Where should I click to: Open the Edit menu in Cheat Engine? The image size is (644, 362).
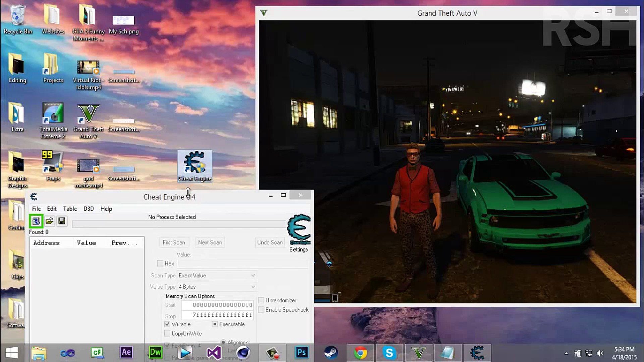[52, 208]
